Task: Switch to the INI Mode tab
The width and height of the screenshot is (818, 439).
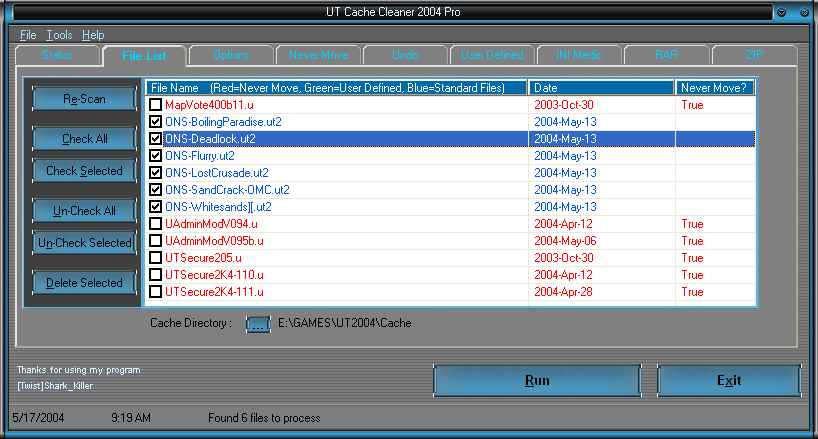Action: [x=579, y=55]
